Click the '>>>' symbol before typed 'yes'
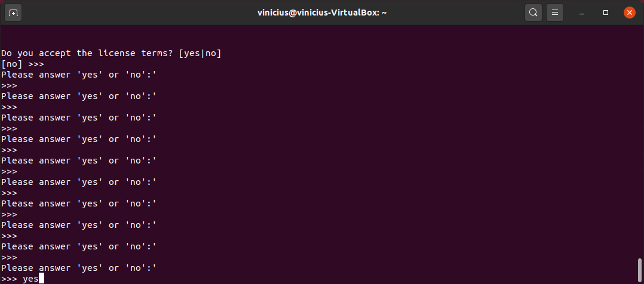The image size is (644, 284). click(x=9, y=279)
